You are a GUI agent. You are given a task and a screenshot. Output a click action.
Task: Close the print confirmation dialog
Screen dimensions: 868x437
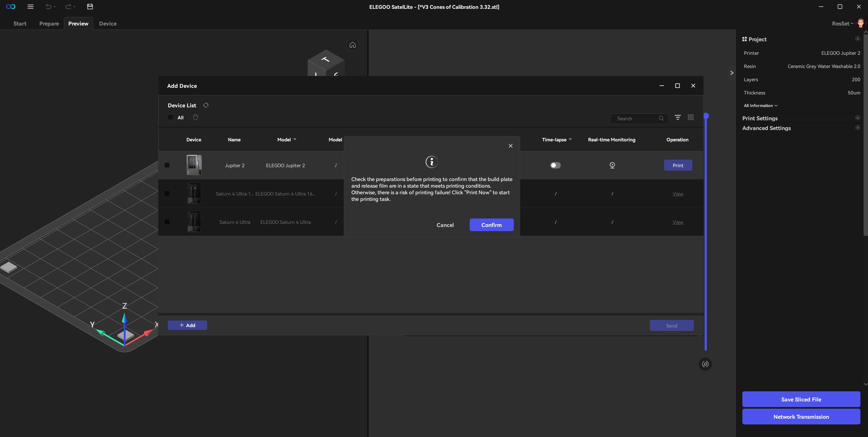point(510,146)
